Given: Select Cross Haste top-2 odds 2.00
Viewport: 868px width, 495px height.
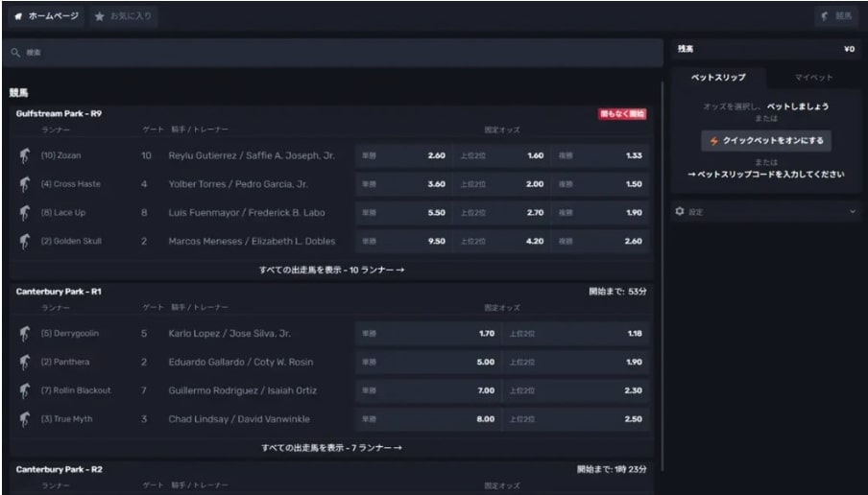Looking at the screenshot, I should (x=501, y=184).
